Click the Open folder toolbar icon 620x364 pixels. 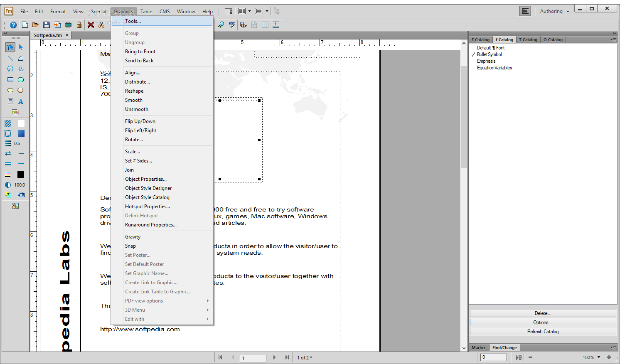coord(35,25)
